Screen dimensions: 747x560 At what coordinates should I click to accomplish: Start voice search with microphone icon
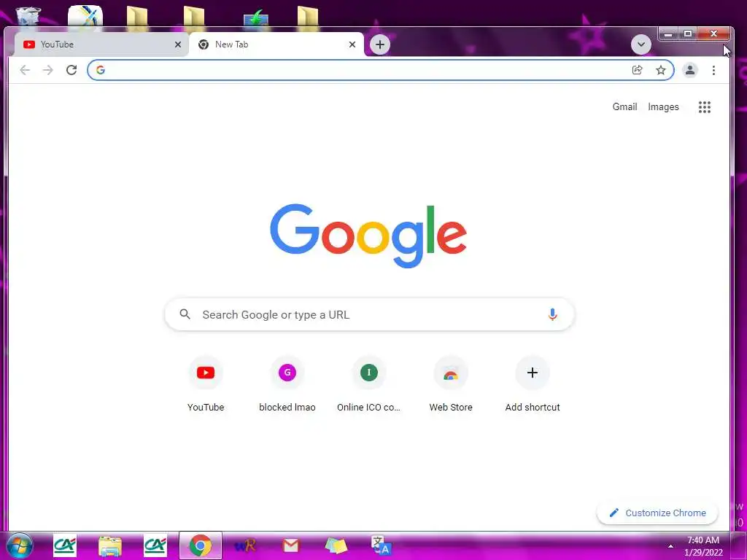[x=552, y=314]
